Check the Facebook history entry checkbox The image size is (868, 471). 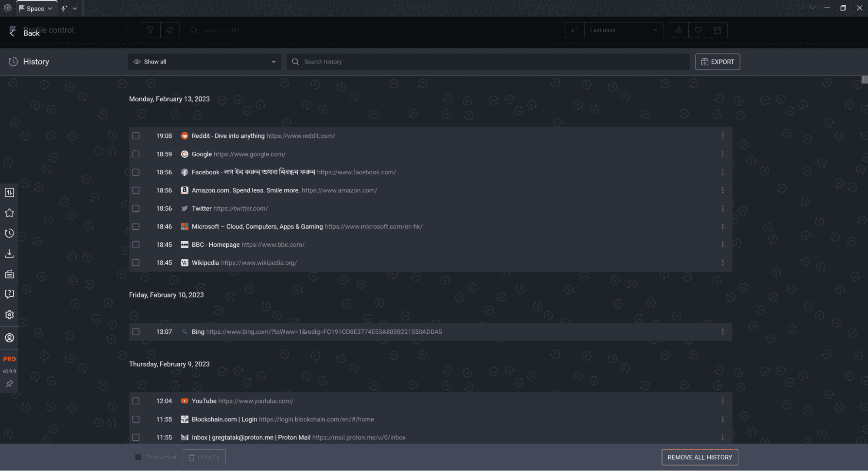pos(136,172)
